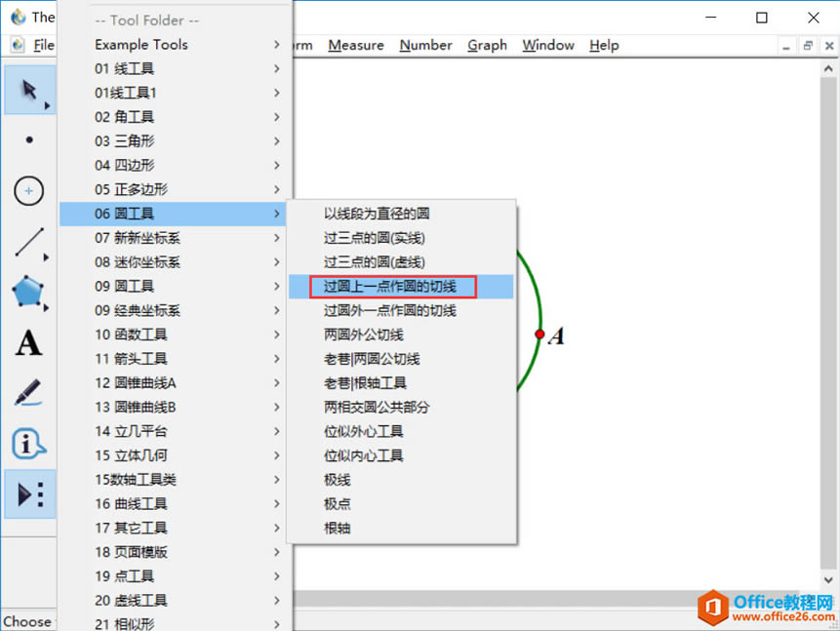The width and height of the screenshot is (840, 631).
Task: Choose 两圆外公切线 tool
Action: pos(401,335)
